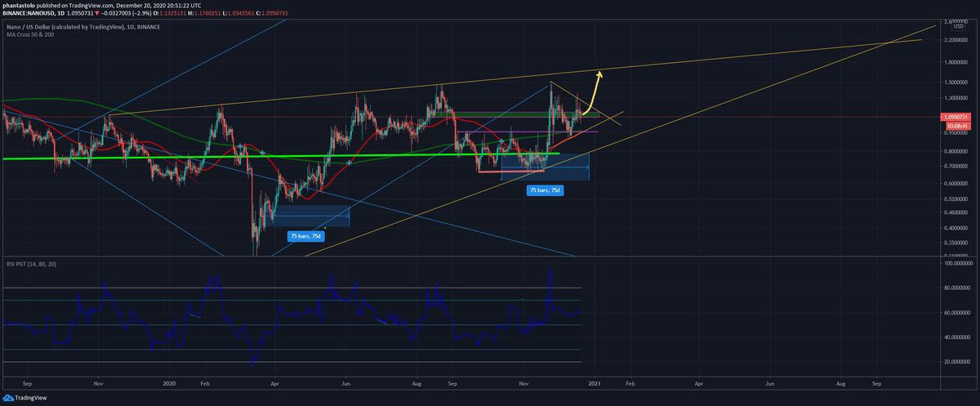Click the 100.0000000 RSI axis label
980x406 pixels.
click(960, 264)
